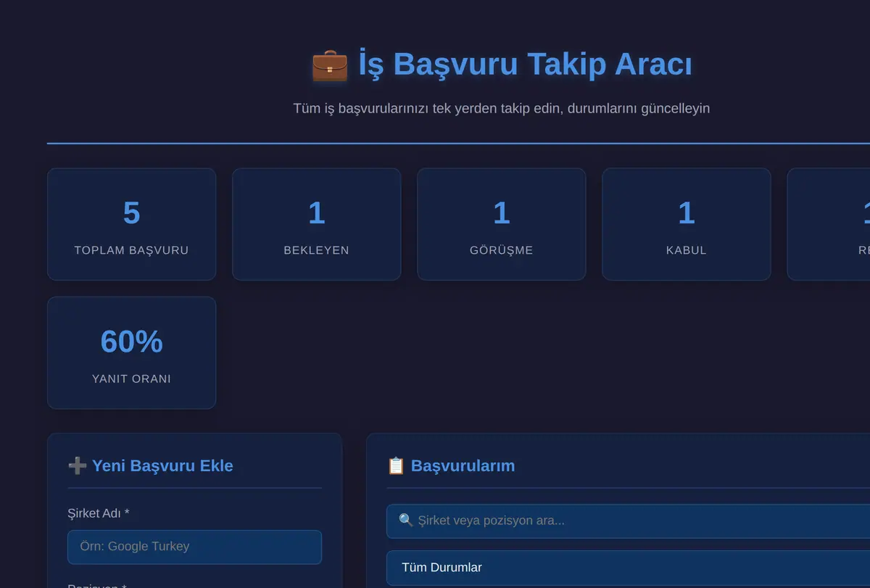Click the search box for company or position

pos(628,521)
